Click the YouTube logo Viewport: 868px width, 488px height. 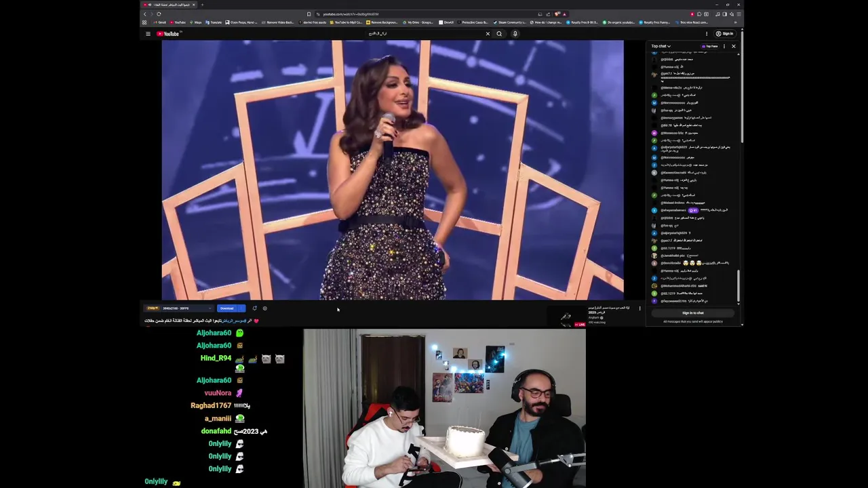point(168,34)
